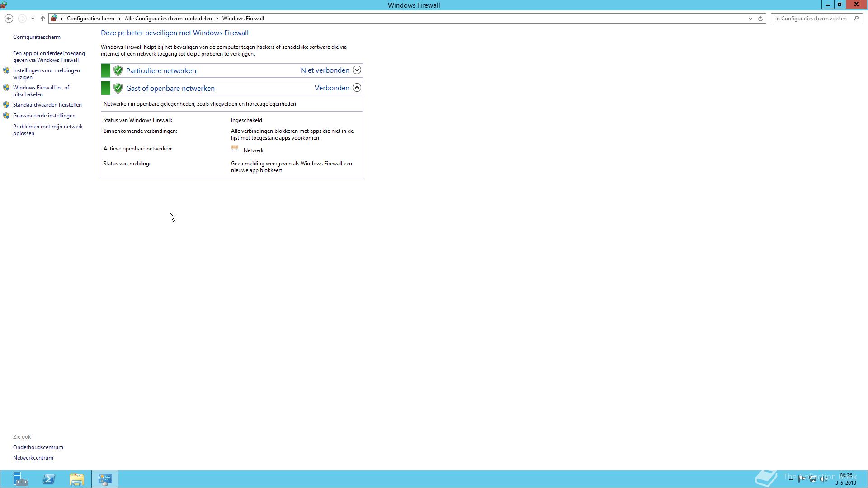Click shield icon beside Instellingen voor meldingen

pyautogui.click(x=6, y=70)
